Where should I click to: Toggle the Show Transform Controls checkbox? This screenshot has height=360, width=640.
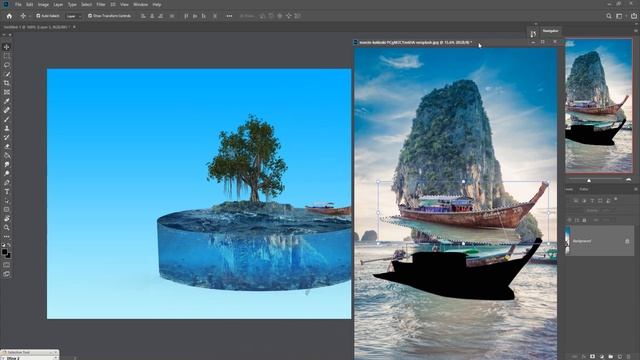[90, 16]
